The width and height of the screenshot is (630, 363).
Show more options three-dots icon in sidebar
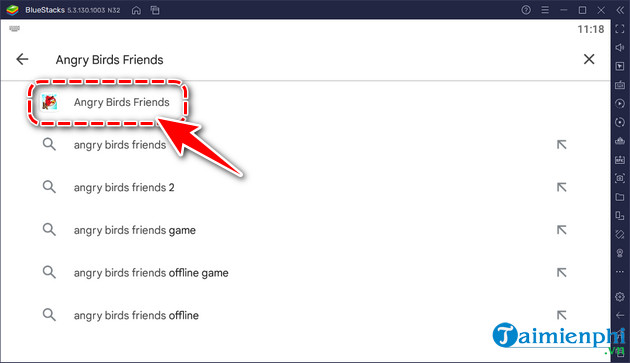point(620,272)
